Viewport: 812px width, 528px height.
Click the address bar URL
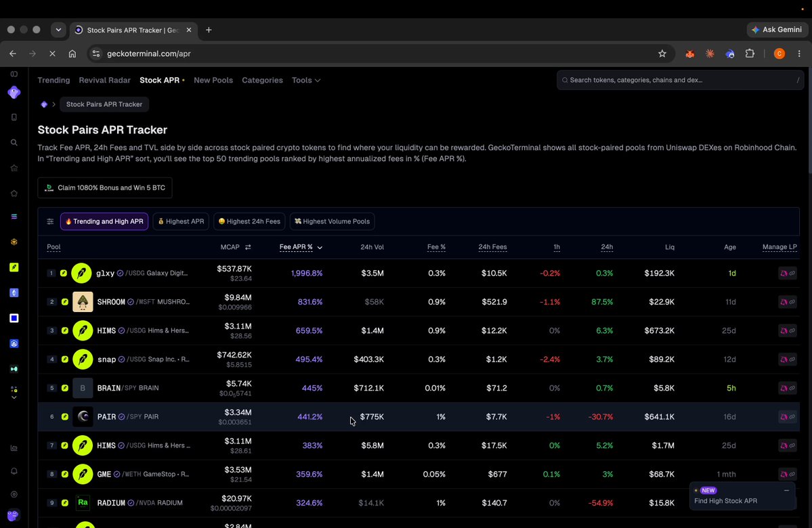click(x=149, y=54)
